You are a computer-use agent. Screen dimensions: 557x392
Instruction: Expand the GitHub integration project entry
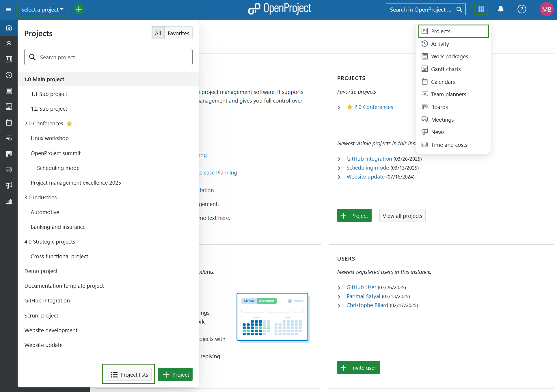pyautogui.click(x=339, y=159)
